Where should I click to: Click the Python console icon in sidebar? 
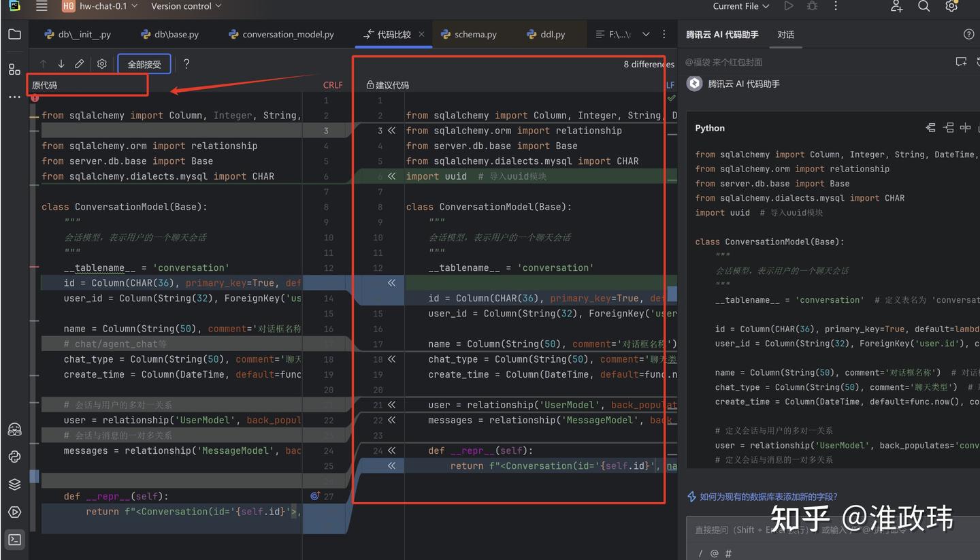coord(14,457)
